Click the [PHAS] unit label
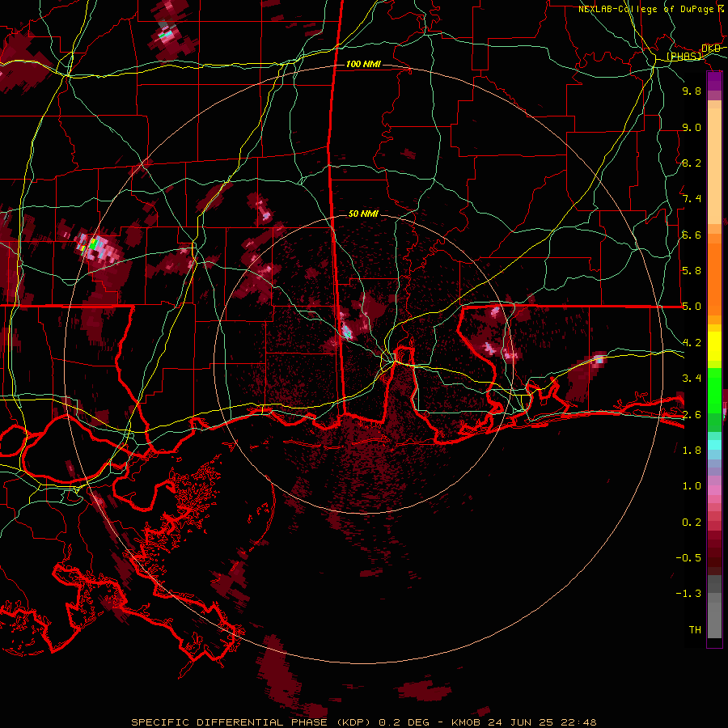Viewport: 728px width, 728px height. [684, 56]
